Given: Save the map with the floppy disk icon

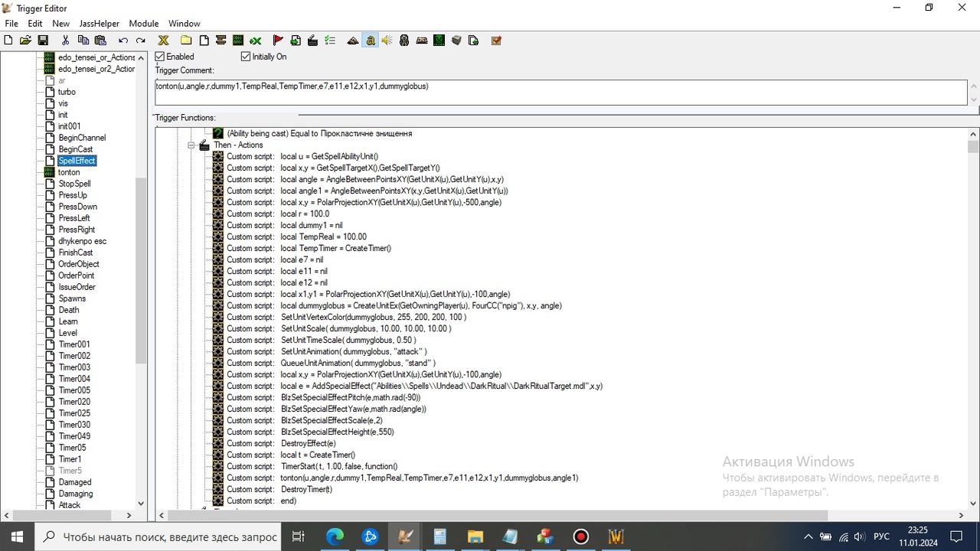Looking at the screenshot, I should point(43,41).
